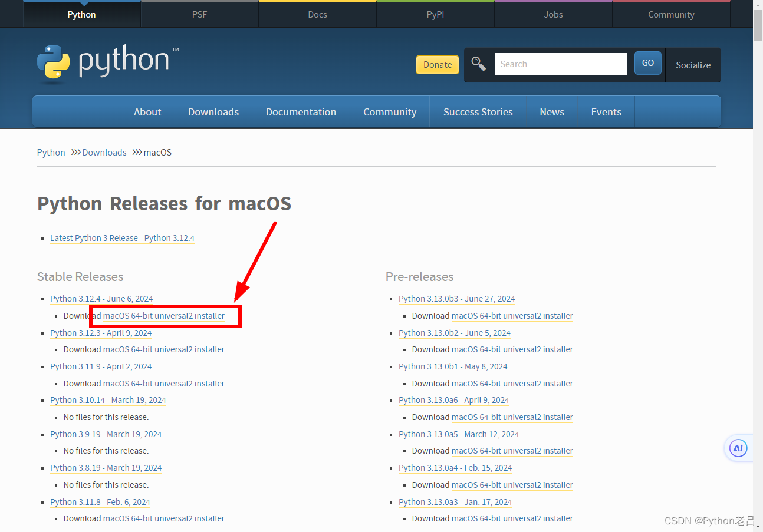Click the "Python Releases for macOS" title
This screenshot has width=763, height=532.
tap(164, 203)
